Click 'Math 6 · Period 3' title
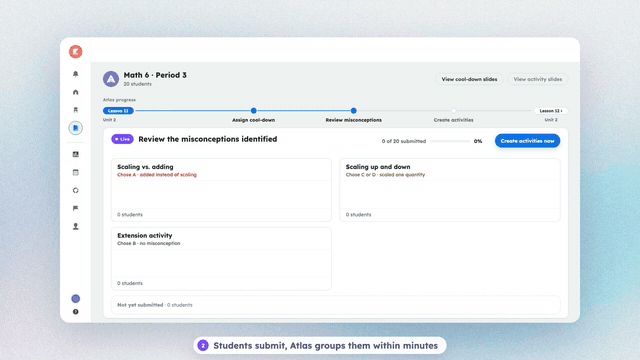This screenshot has height=360, width=640. [155, 75]
